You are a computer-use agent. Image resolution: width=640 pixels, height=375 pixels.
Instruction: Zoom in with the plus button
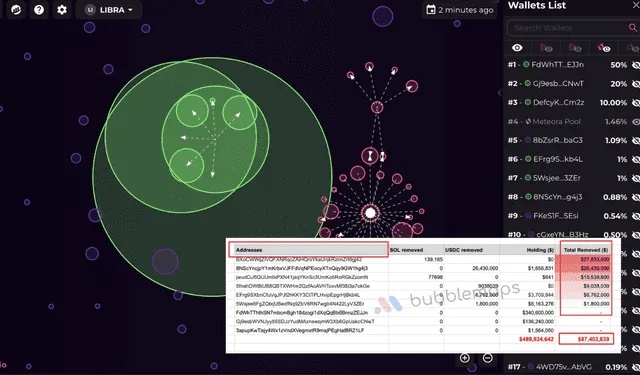464,358
